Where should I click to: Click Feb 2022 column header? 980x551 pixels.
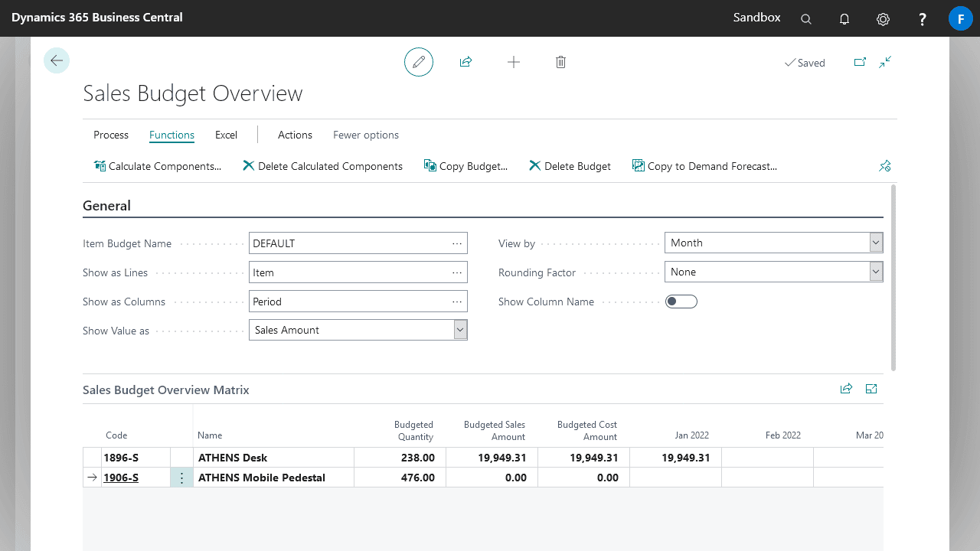click(783, 435)
